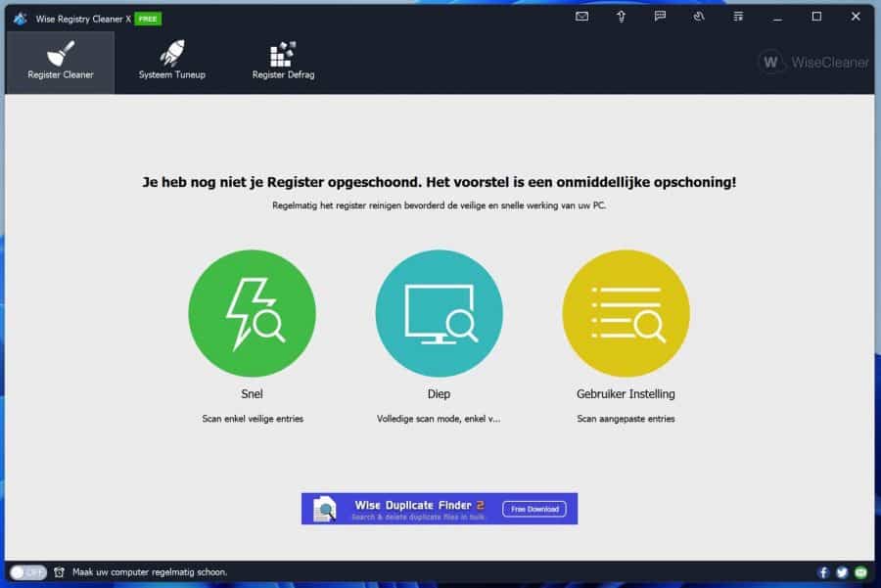Click 'Volledige scan mode, enkel v...' text

(x=439, y=419)
